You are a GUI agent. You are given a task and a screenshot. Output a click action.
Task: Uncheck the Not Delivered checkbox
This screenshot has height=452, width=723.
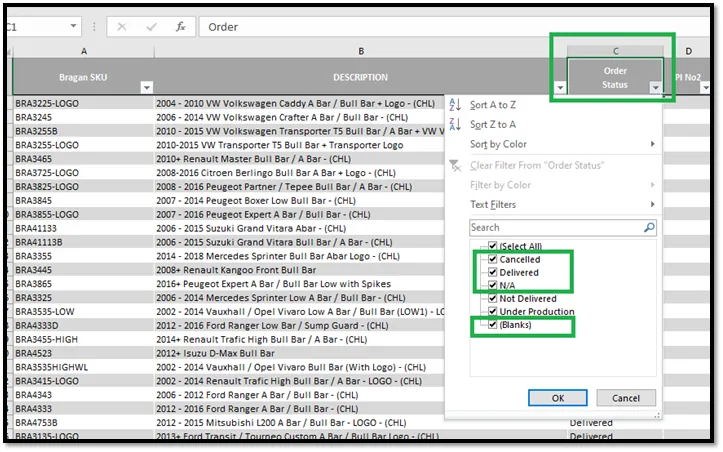tap(492, 298)
